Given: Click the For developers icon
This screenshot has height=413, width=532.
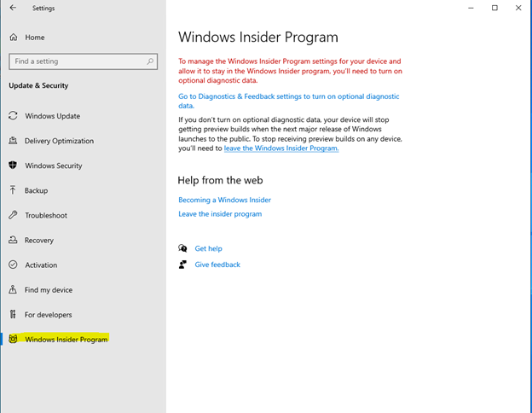Looking at the screenshot, I should [13, 314].
